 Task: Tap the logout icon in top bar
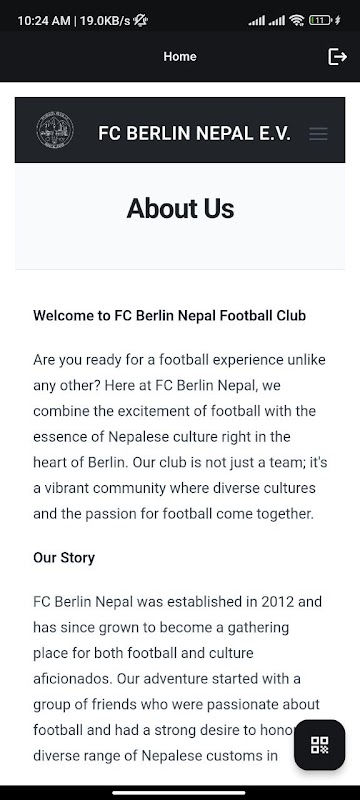click(x=337, y=56)
